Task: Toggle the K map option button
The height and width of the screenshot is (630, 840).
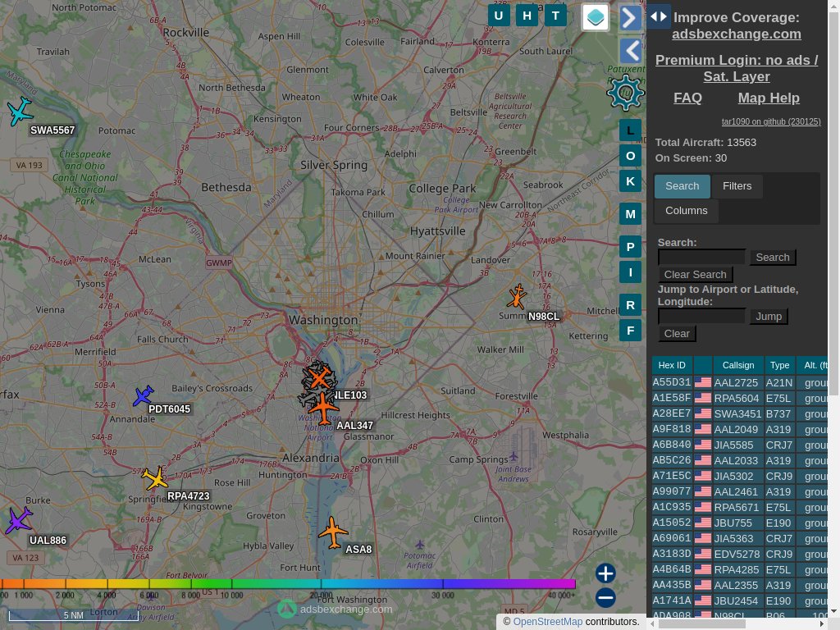Action: click(x=631, y=181)
